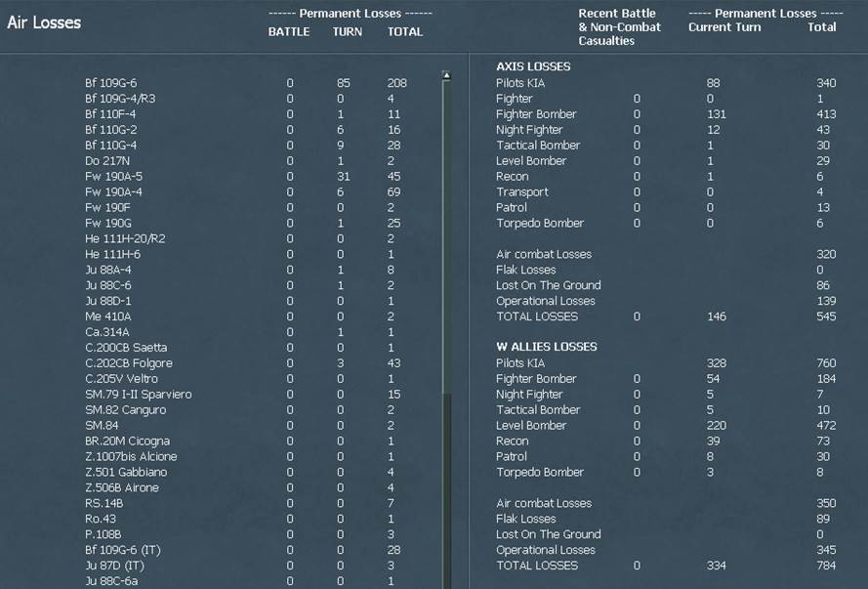The height and width of the screenshot is (589, 868).
Task: Click the aircraft list scrollbar thumb
Action: coord(447,237)
